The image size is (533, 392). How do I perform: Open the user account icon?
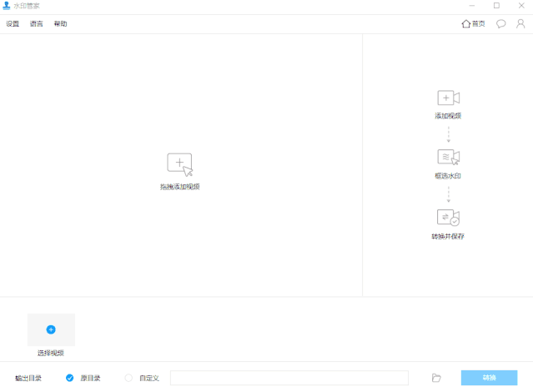520,24
